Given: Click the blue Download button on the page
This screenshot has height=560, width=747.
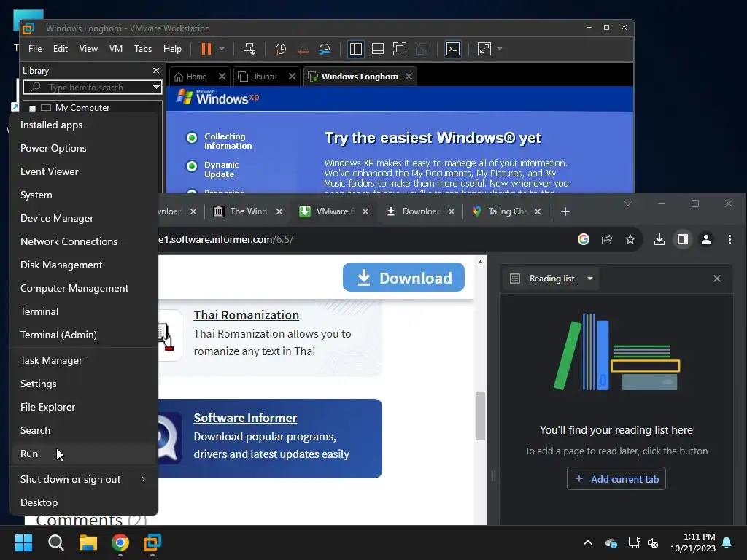Looking at the screenshot, I should [x=403, y=277].
